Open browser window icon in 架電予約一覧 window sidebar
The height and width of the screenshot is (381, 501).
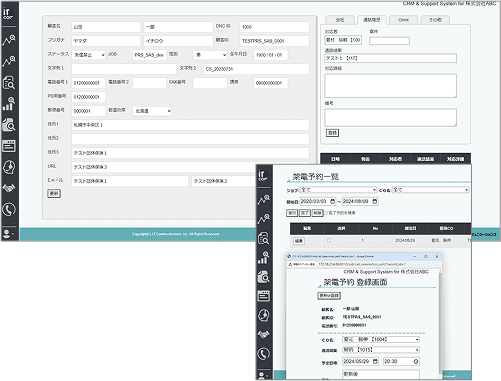tap(264, 296)
